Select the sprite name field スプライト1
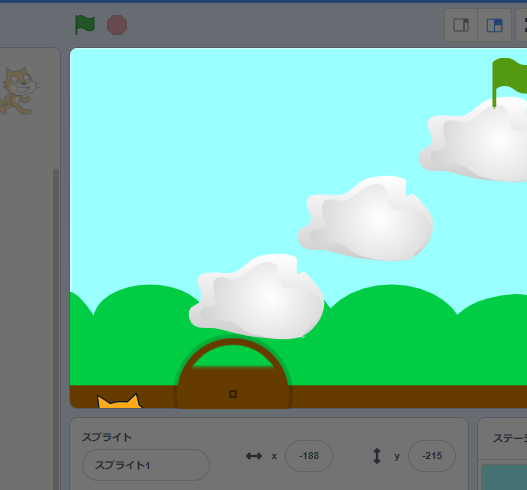This screenshot has width=527, height=490. pos(146,465)
